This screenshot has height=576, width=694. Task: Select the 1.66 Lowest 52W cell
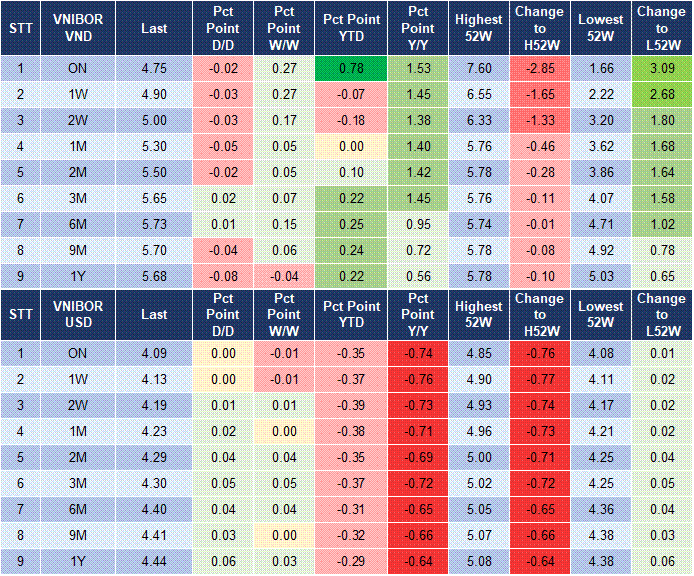[x=601, y=68]
